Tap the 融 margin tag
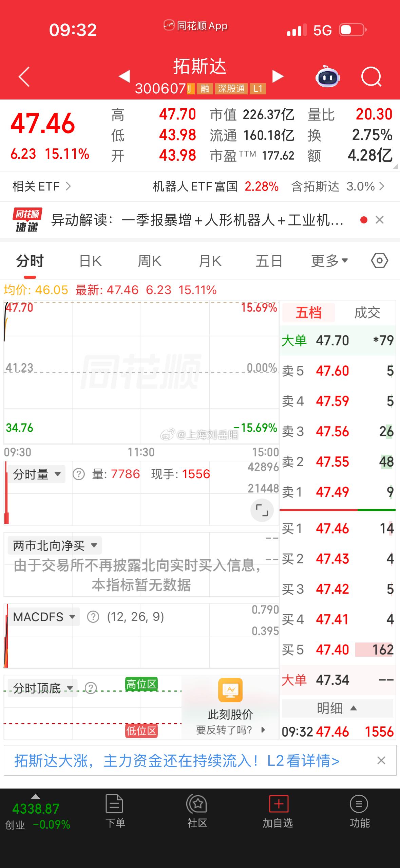This screenshot has height=868, width=400. point(205,89)
